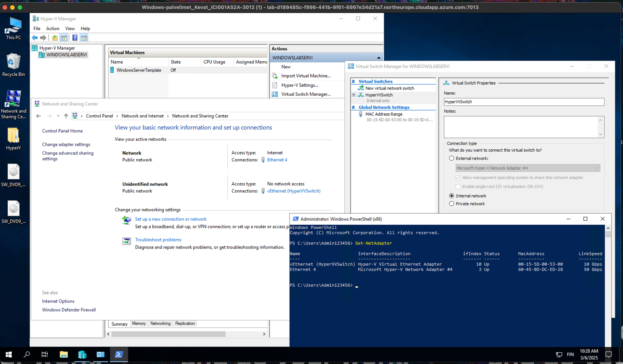Screen dimensions: 623x364
Task: Select the Private network radio button
Action: pyautogui.click(x=451, y=204)
